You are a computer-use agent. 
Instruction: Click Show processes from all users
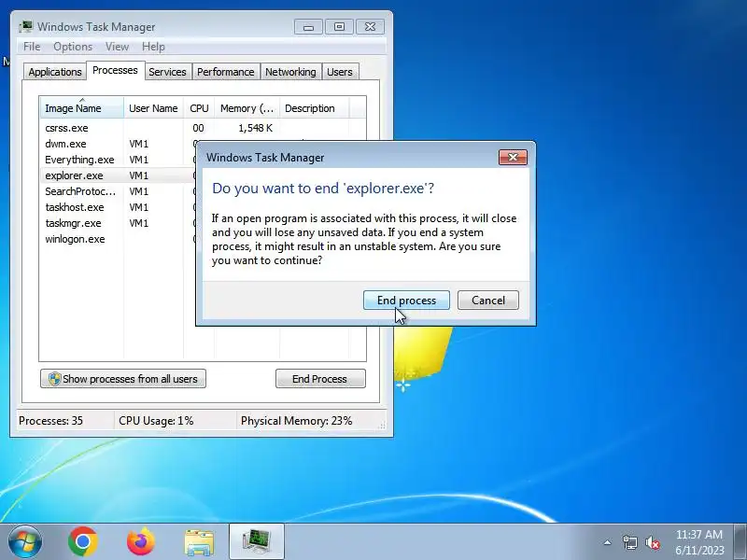coord(123,379)
